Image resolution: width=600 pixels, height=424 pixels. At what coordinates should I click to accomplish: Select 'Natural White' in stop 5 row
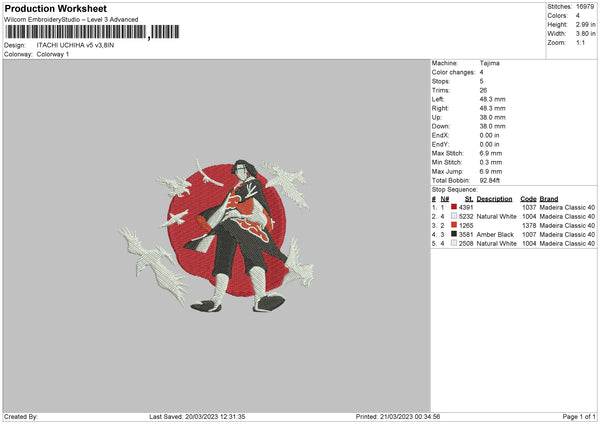click(x=497, y=243)
